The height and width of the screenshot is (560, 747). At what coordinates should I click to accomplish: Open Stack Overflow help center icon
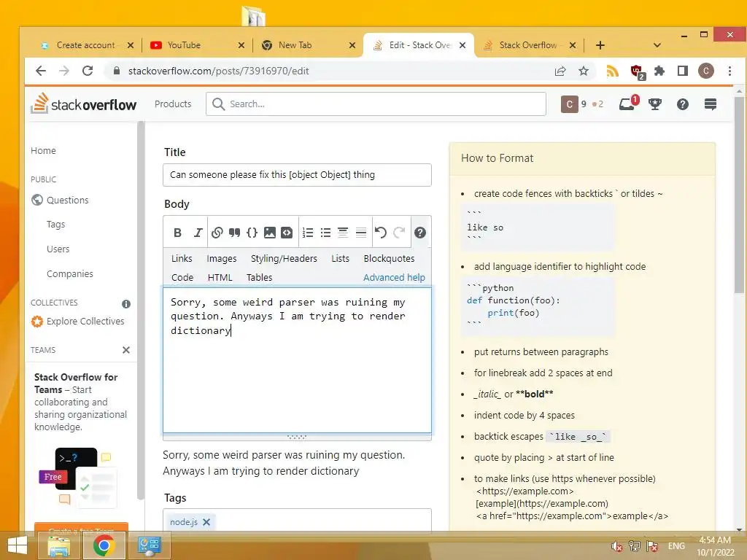[683, 104]
